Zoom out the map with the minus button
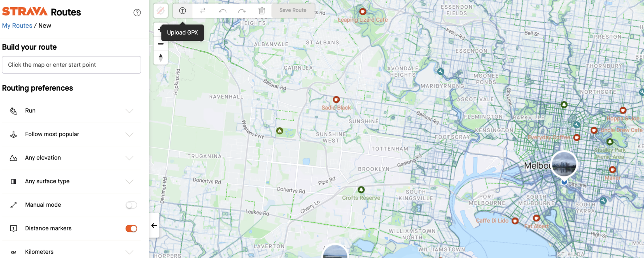 [161, 44]
